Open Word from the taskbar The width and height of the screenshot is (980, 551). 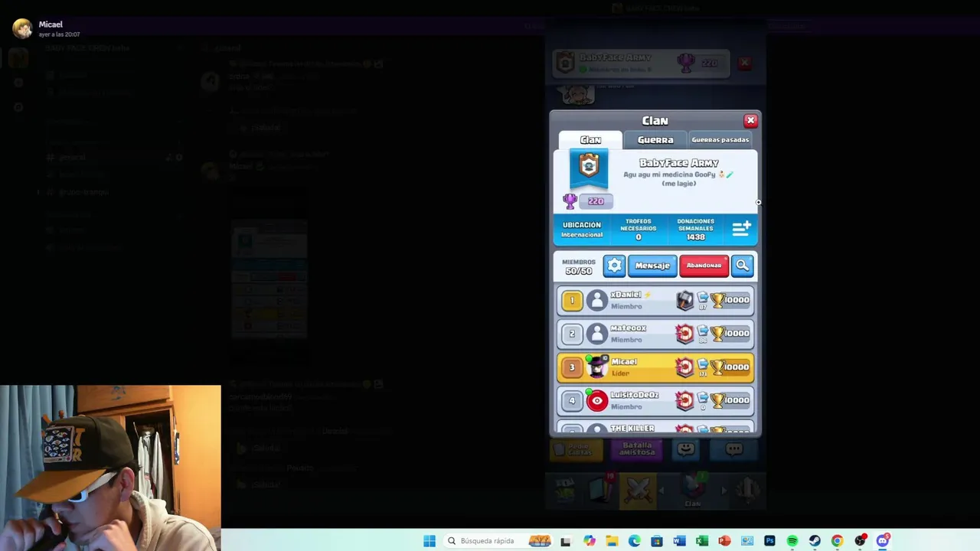click(x=679, y=541)
